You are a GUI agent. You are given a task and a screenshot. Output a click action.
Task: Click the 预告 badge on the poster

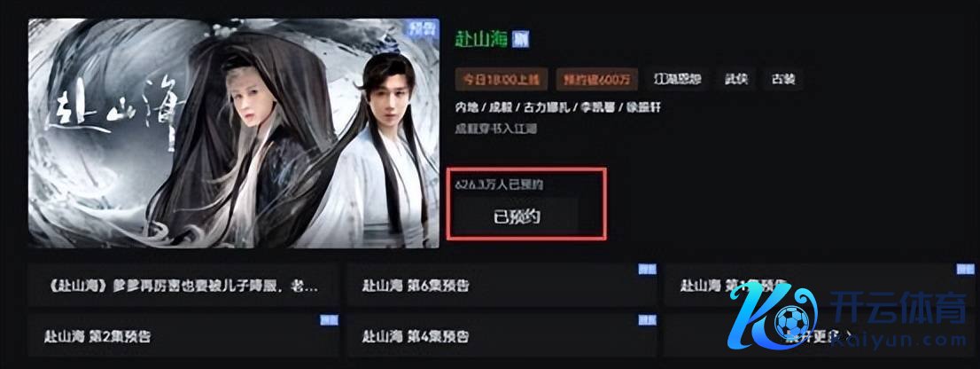click(422, 27)
